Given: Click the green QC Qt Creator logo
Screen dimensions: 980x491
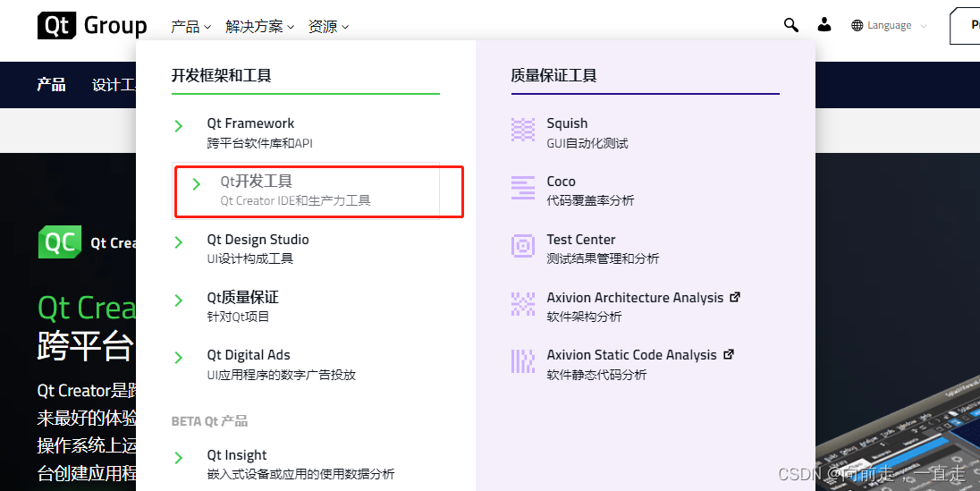Looking at the screenshot, I should [x=60, y=242].
